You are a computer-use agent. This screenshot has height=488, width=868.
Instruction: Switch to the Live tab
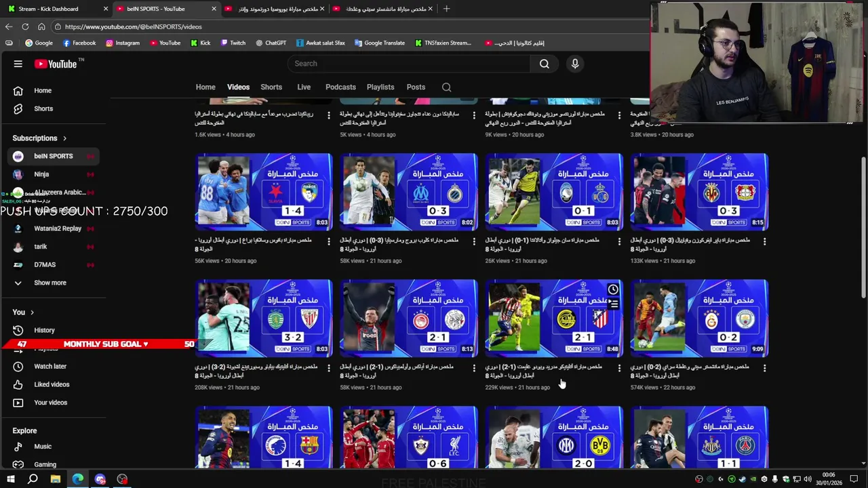(304, 87)
